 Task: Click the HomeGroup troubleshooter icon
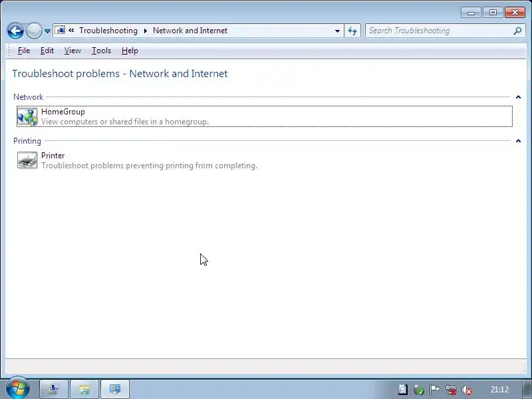[x=27, y=117]
